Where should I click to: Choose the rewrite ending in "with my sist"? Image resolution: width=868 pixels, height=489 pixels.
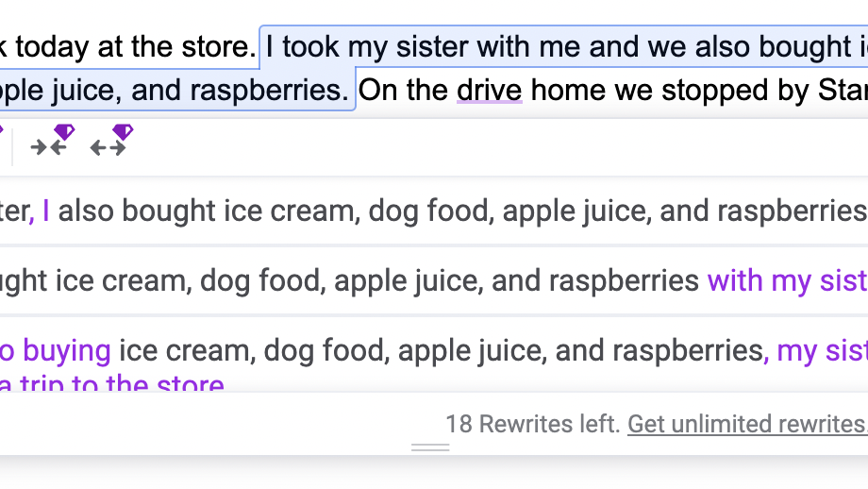[x=434, y=280]
